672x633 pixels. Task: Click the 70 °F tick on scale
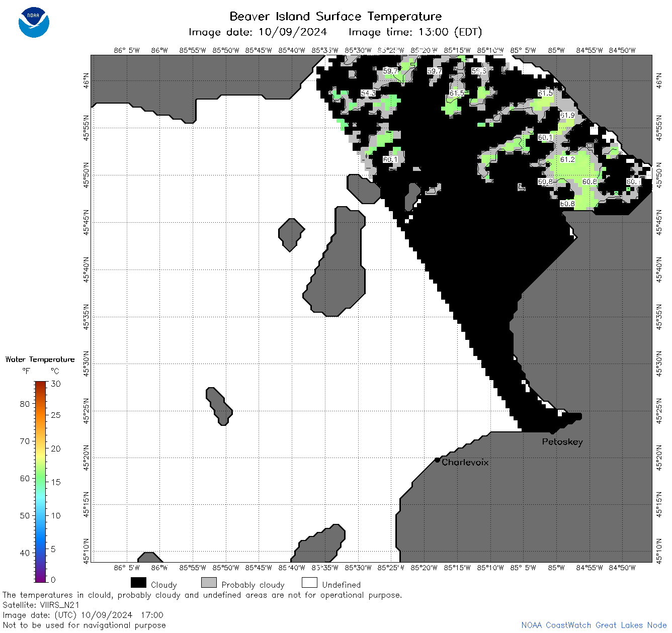click(25, 441)
